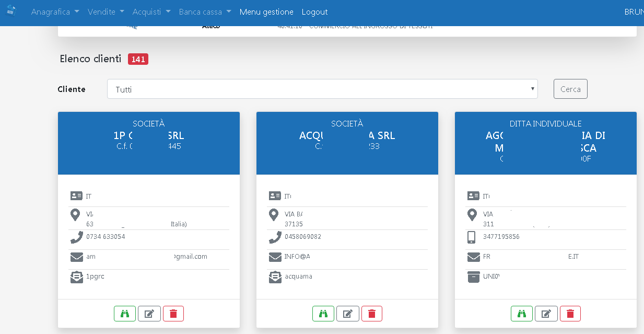
Task: View details of 1P SRL card with binoculars
Action: click(x=125, y=314)
